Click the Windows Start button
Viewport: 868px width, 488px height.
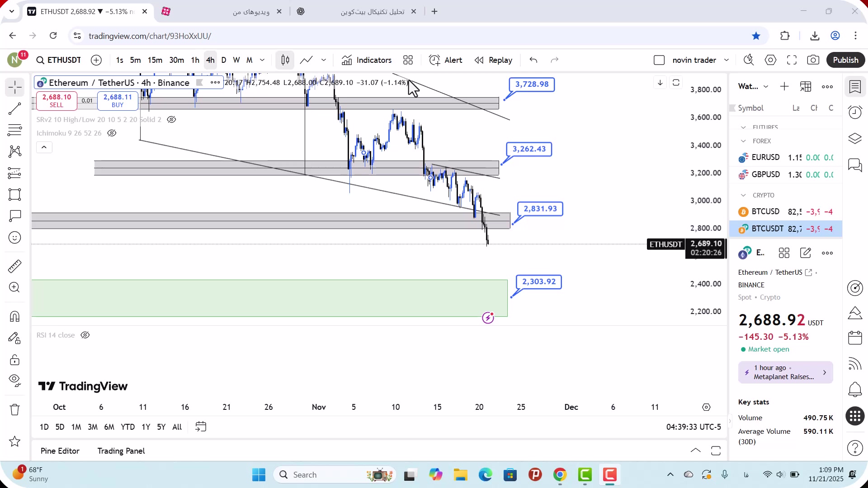click(x=259, y=475)
